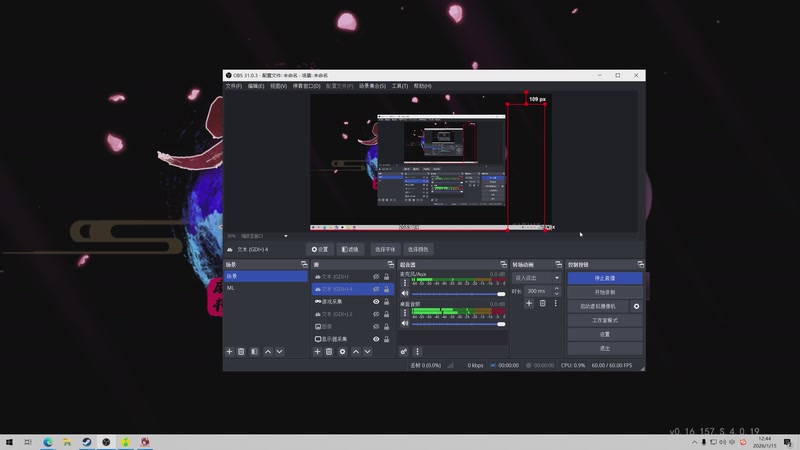This screenshot has height=450, width=800.
Task: Undock the Sources panel
Action: [391, 264]
